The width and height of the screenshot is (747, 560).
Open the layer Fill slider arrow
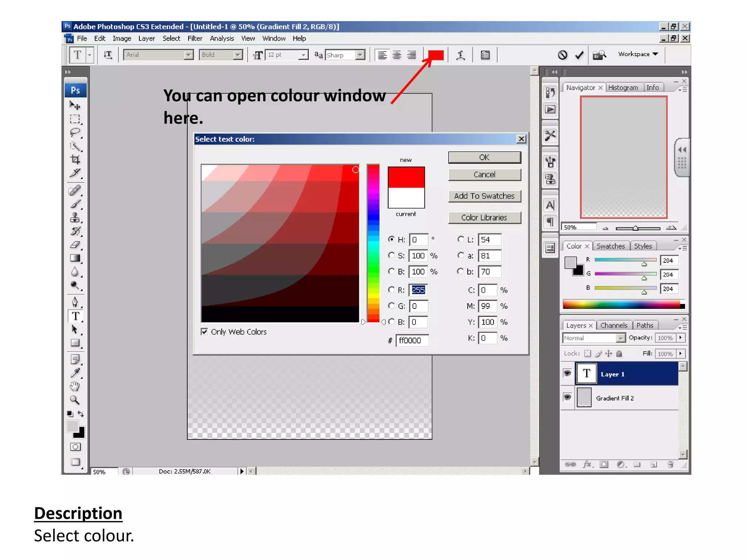tap(681, 354)
